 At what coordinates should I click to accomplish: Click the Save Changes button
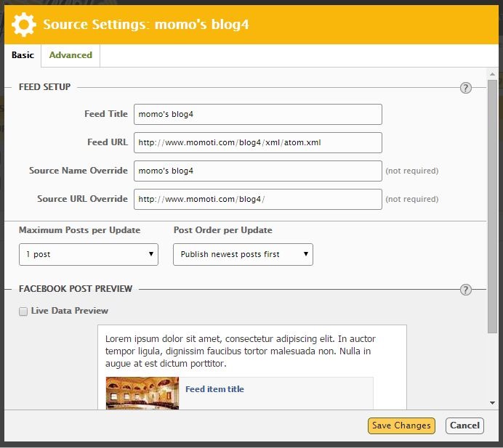401,425
